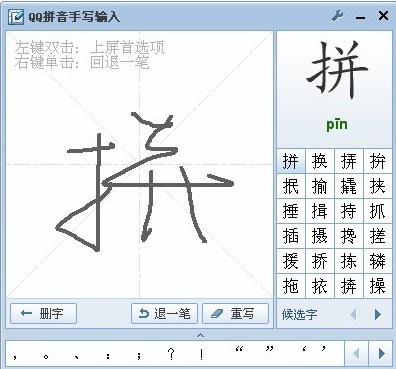Screen dimensions: 396x369
Task: Go to previous candidate characters page
Action: 354,314
